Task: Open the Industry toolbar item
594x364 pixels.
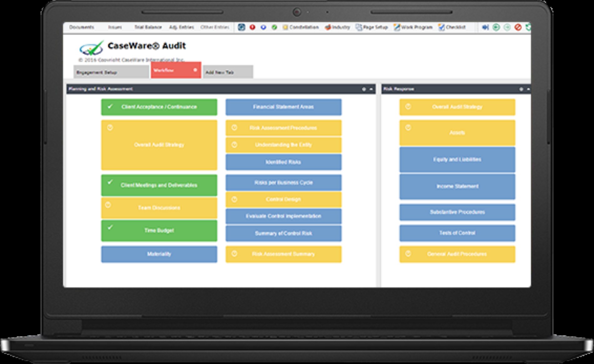Action: 337,27
